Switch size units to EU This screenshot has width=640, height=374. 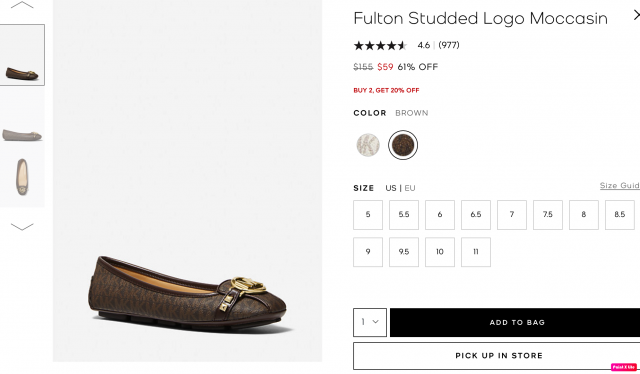[410, 188]
